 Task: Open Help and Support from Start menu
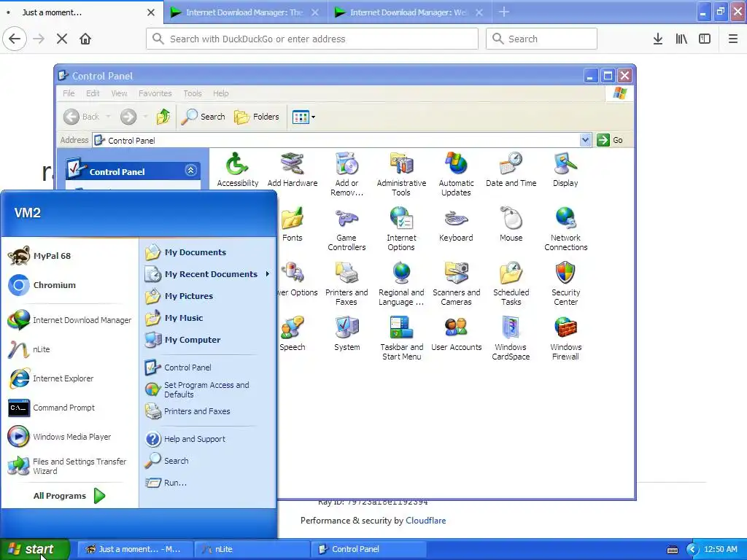click(208, 439)
